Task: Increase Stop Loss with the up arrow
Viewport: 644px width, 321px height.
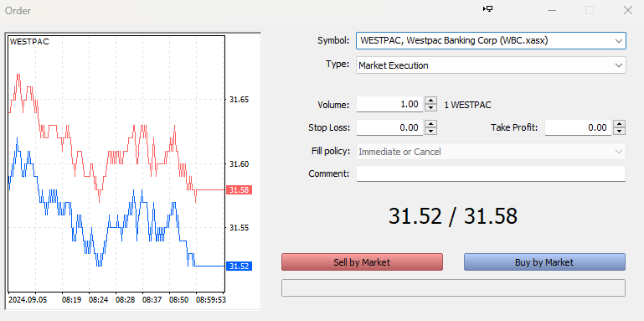Action: 430,124
